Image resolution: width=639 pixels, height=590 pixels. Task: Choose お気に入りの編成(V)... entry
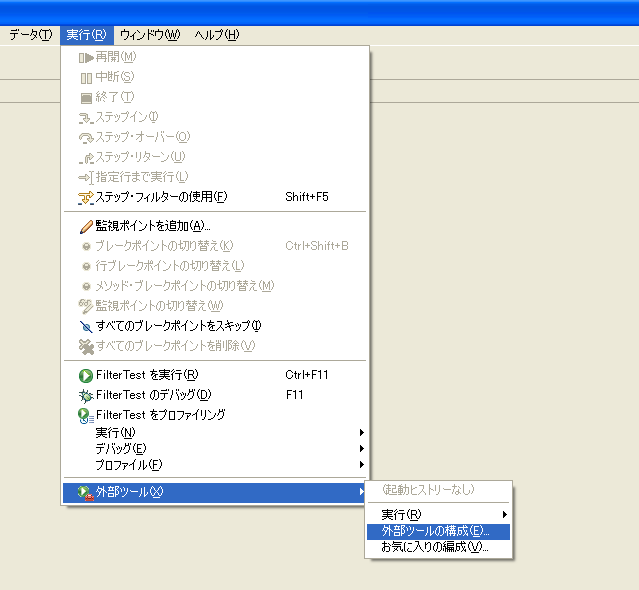[x=434, y=547]
